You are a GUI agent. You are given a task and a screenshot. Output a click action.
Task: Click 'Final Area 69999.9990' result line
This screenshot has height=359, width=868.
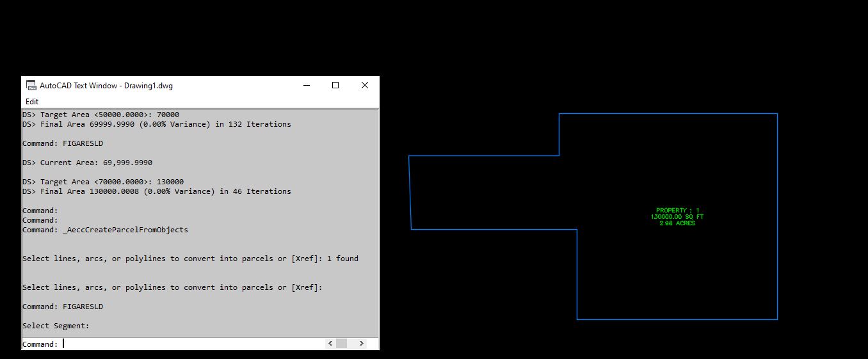tap(156, 124)
